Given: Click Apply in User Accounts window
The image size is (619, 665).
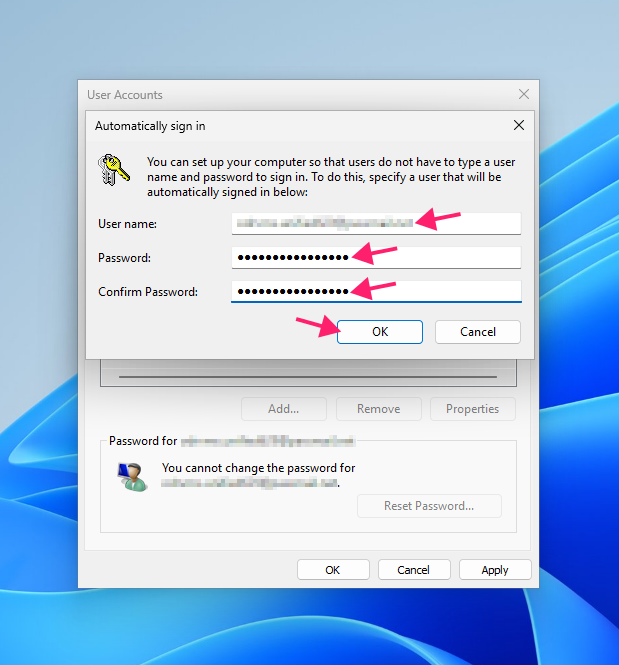Looking at the screenshot, I should coord(495,570).
